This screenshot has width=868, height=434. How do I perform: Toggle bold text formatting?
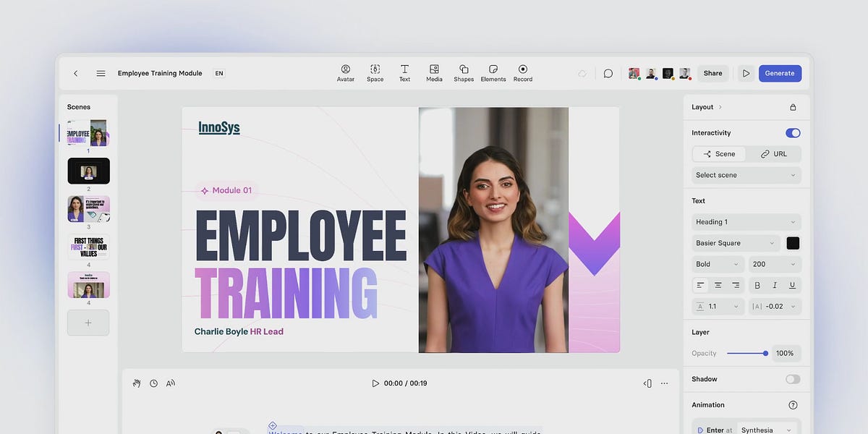[757, 285]
